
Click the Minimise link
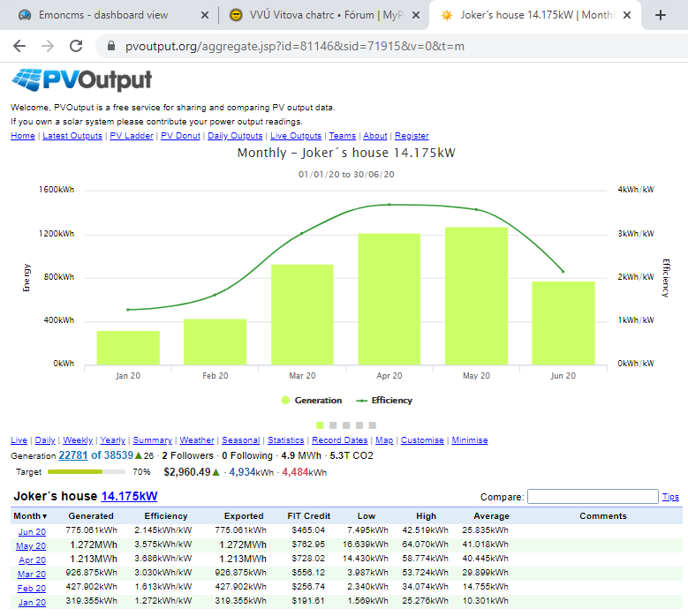point(469,440)
